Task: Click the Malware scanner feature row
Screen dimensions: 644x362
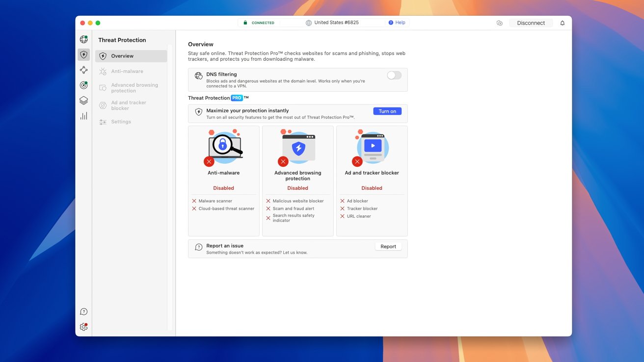Action: click(212, 201)
